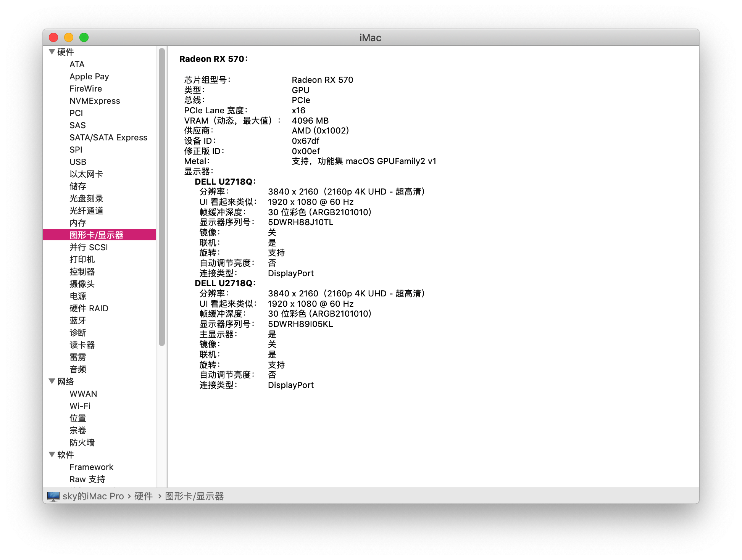
Task: Click the yellow minimize window button
Action: tap(69, 37)
